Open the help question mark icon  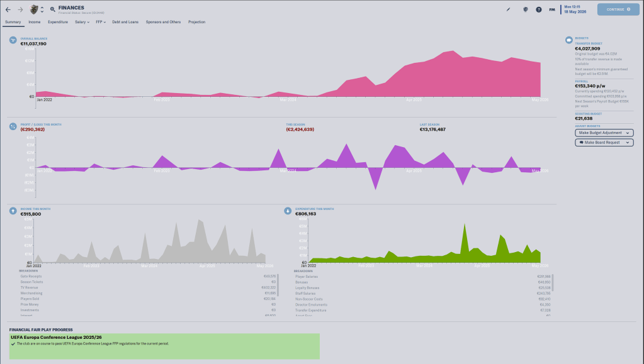pyautogui.click(x=538, y=9)
